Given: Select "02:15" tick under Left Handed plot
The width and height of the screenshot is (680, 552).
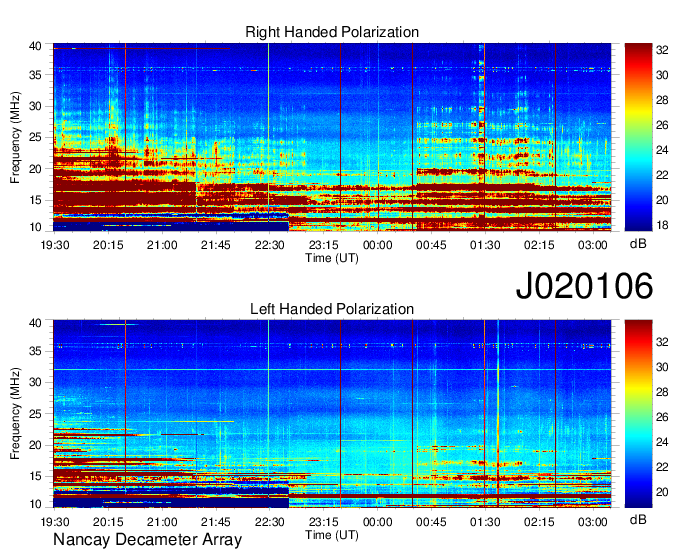Looking at the screenshot, I should tap(539, 522).
